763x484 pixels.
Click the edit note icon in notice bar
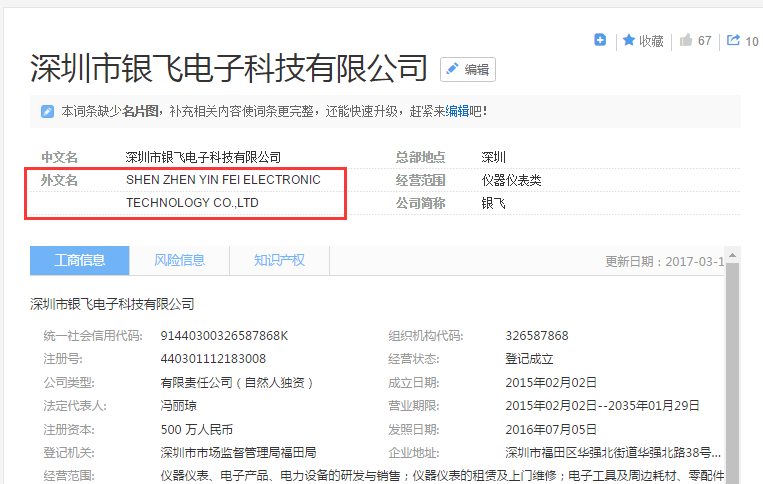47,111
